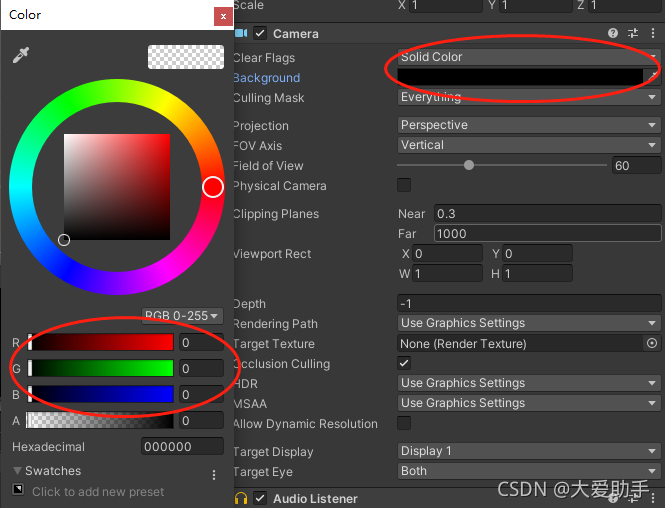Screen dimensions: 665x508
Task: Click the Field of View value 60
Action: point(636,165)
